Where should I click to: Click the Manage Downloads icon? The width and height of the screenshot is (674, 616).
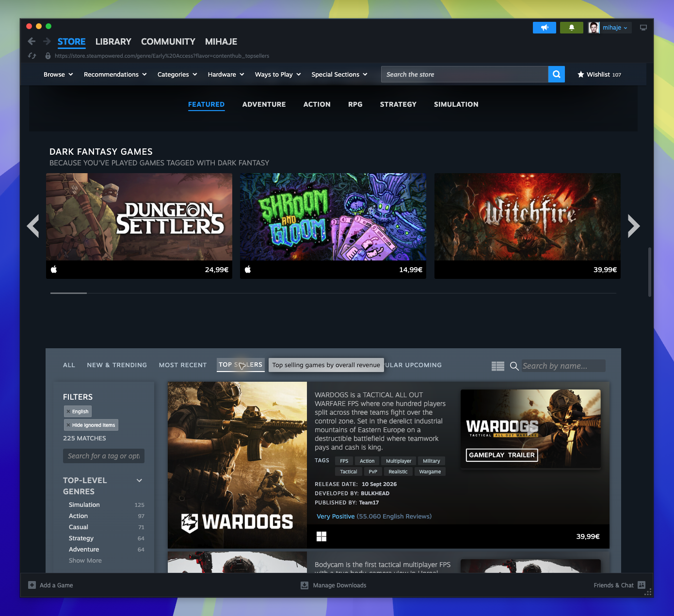coord(305,585)
